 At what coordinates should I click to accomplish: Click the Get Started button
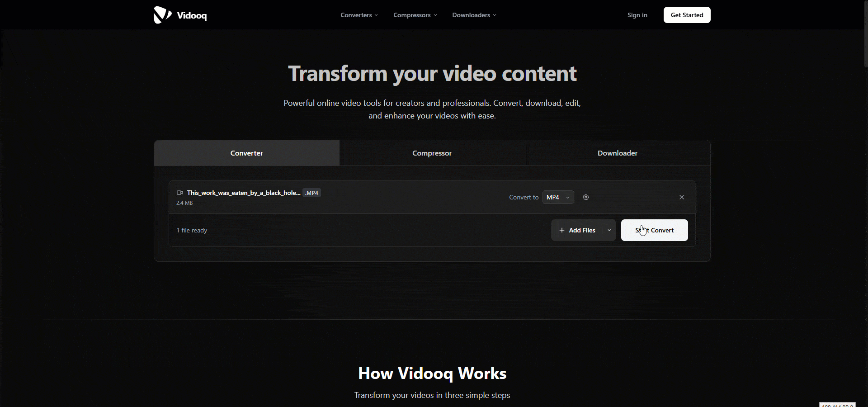pos(687,15)
